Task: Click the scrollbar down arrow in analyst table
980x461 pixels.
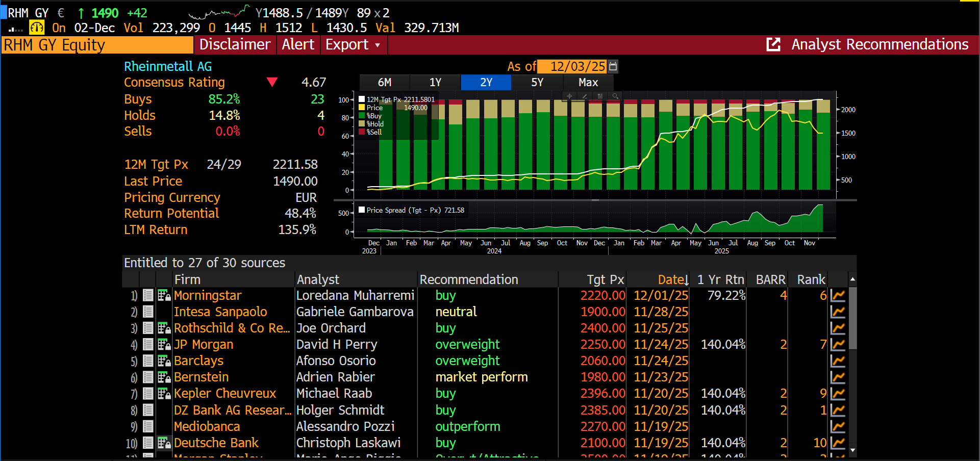Action: tap(852, 450)
